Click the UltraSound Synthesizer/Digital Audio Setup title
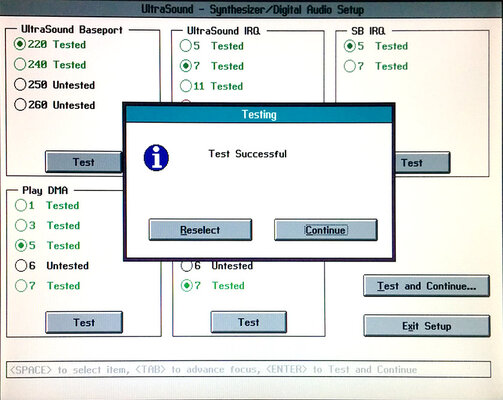 click(252, 9)
